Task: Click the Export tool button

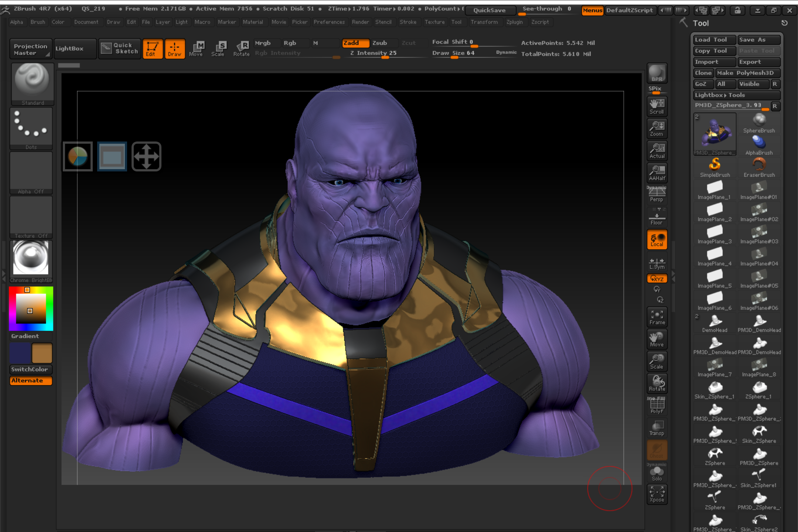Action: pos(759,62)
